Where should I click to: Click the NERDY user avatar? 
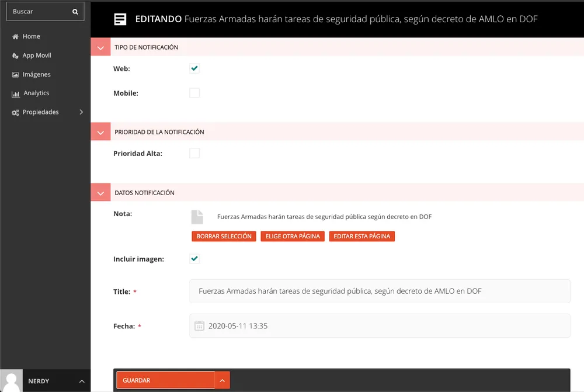click(x=12, y=381)
